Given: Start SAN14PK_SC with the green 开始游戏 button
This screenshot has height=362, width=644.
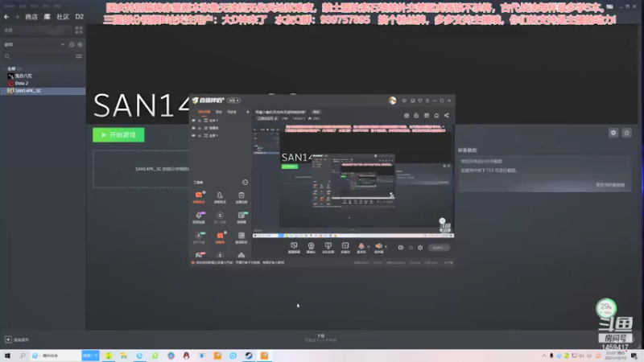Looking at the screenshot, I should 118,134.
